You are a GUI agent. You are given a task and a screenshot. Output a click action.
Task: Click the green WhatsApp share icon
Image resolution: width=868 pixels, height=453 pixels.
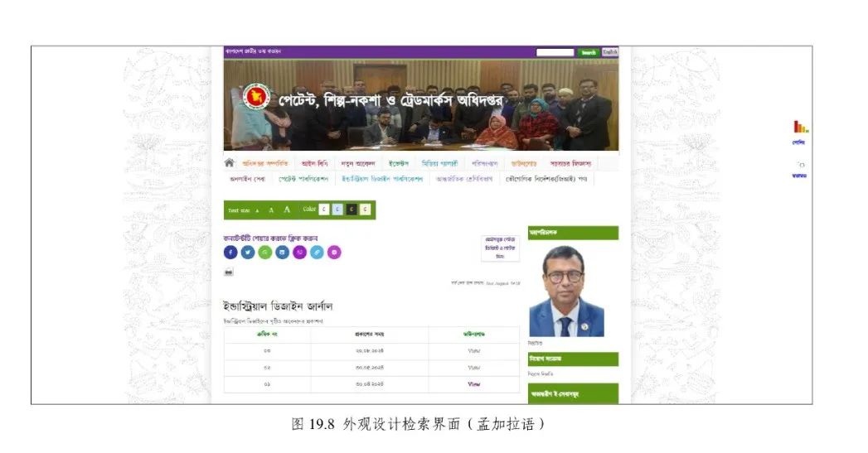(x=265, y=253)
